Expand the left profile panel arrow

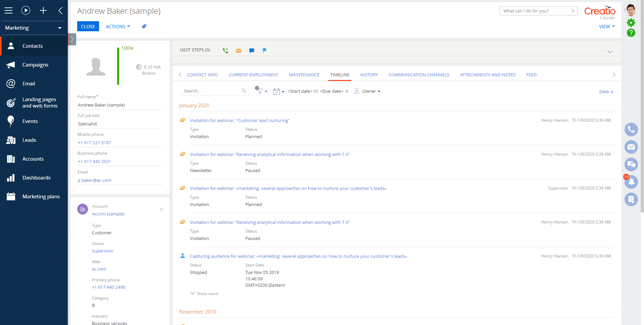pos(72,39)
